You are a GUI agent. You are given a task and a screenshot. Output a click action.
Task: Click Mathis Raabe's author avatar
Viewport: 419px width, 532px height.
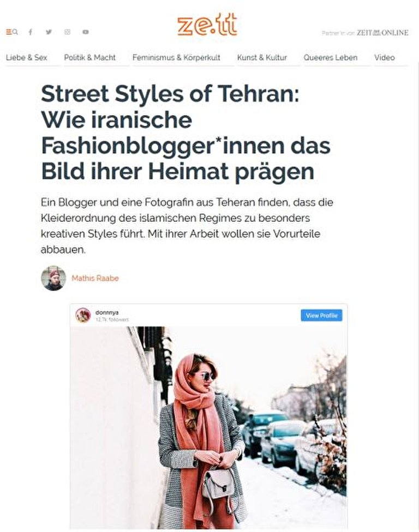pos(53,278)
